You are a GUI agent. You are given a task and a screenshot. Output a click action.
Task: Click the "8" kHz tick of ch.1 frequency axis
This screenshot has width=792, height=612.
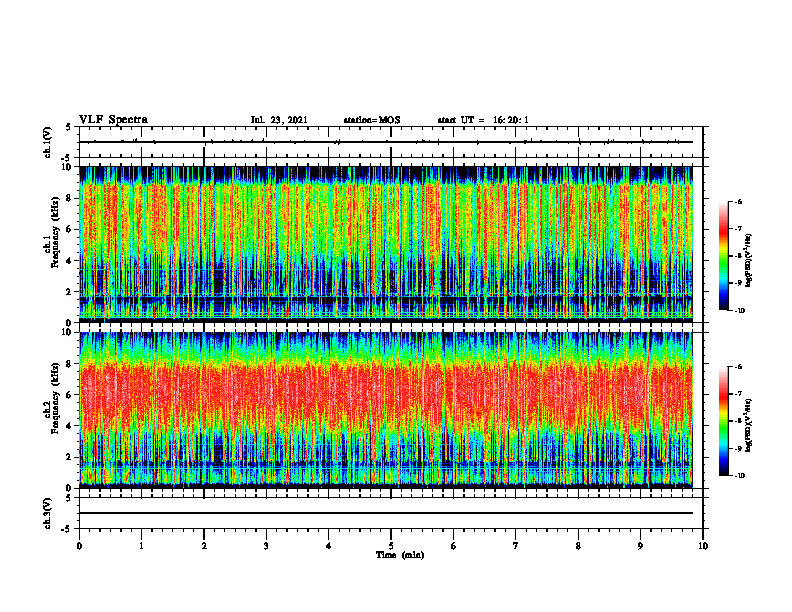pyautogui.click(x=70, y=198)
